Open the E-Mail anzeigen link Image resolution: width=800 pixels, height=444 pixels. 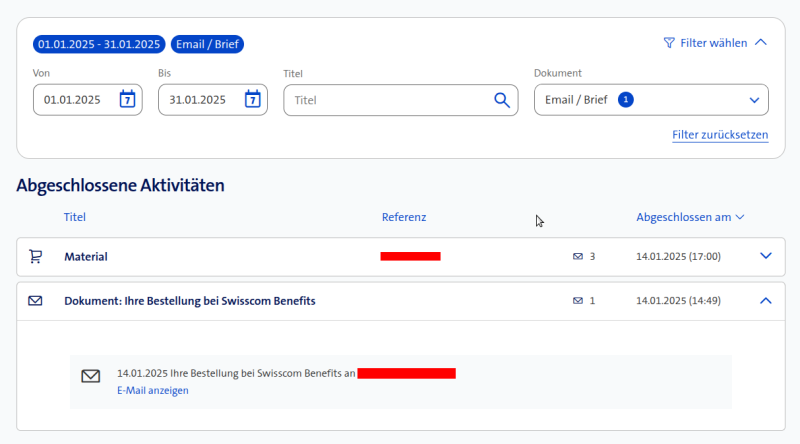[x=152, y=390]
